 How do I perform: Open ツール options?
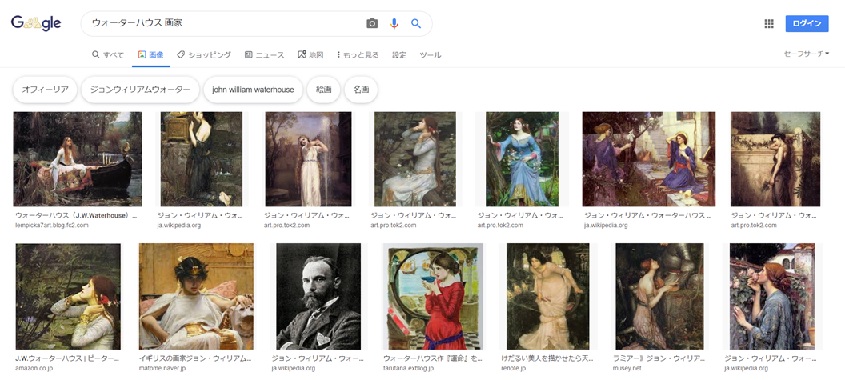tap(430, 54)
